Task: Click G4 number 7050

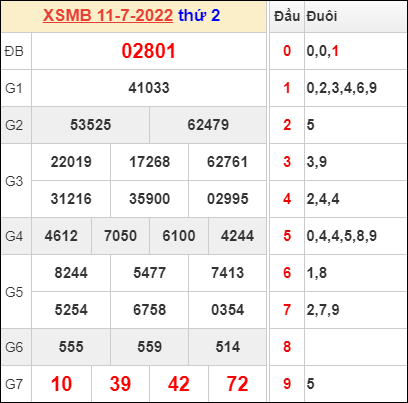Action: (120, 236)
